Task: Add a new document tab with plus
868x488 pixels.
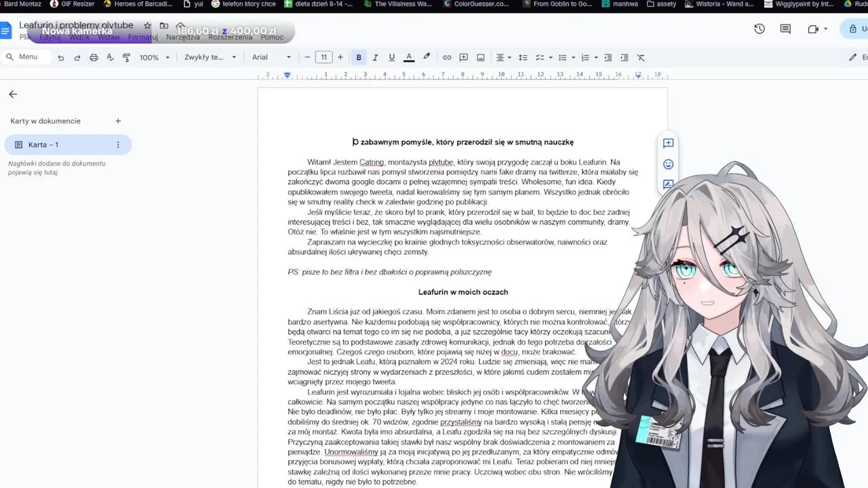Action: [x=118, y=121]
